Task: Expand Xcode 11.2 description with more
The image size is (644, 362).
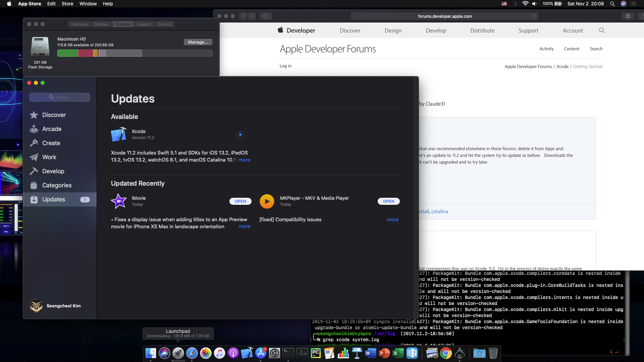Action: (244, 160)
